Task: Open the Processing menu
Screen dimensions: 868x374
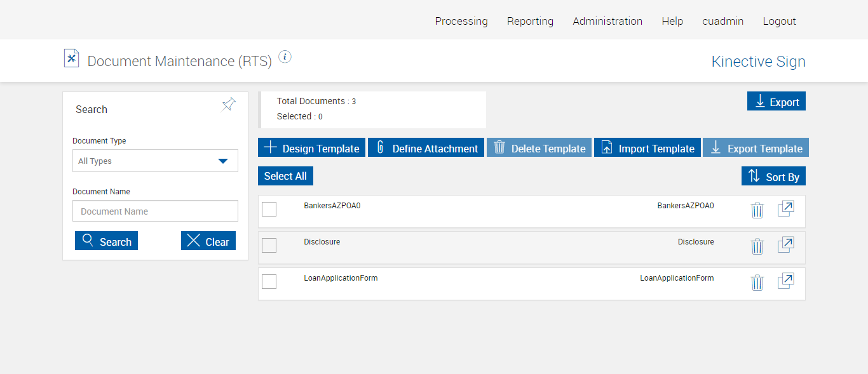Action: point(461,21)
